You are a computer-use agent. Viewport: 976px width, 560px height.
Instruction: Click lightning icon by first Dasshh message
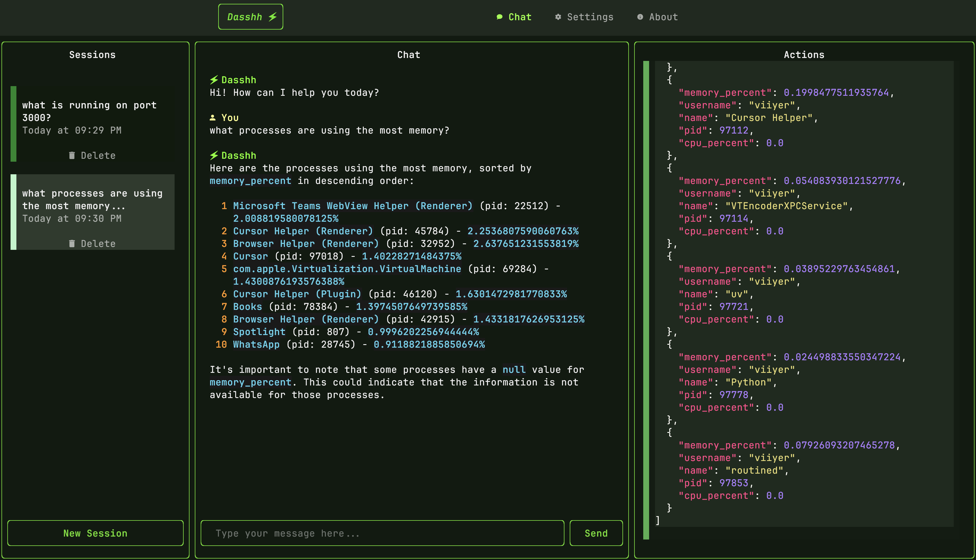point(214,80)
